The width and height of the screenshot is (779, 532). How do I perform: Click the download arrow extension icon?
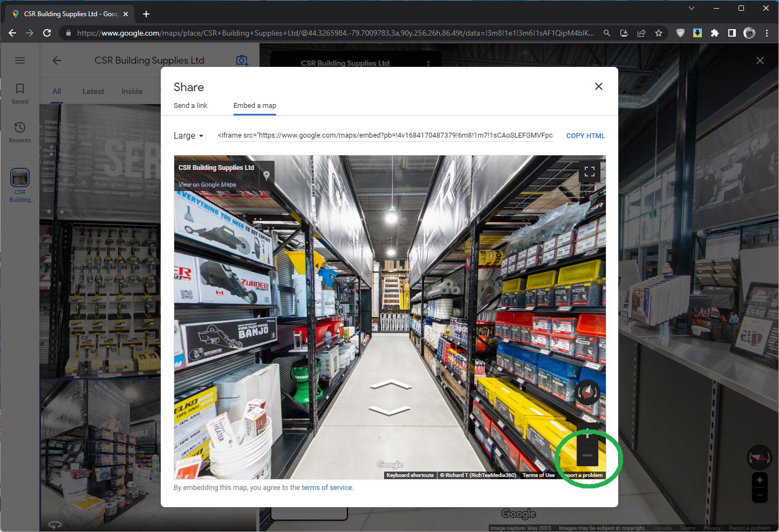pos(698,33)
